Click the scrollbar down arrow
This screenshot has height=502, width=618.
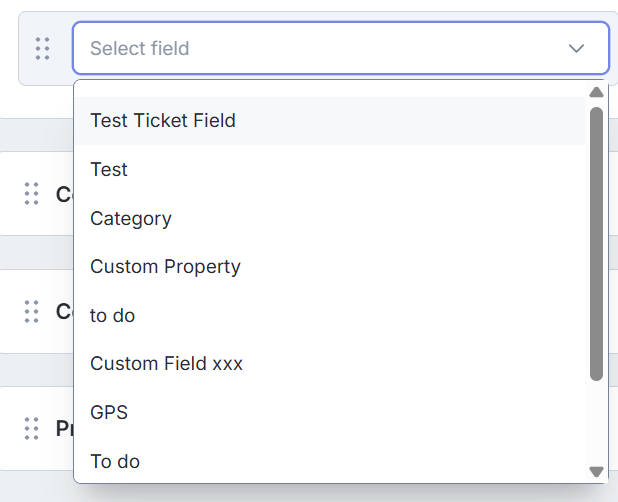(x=596, y=471)
